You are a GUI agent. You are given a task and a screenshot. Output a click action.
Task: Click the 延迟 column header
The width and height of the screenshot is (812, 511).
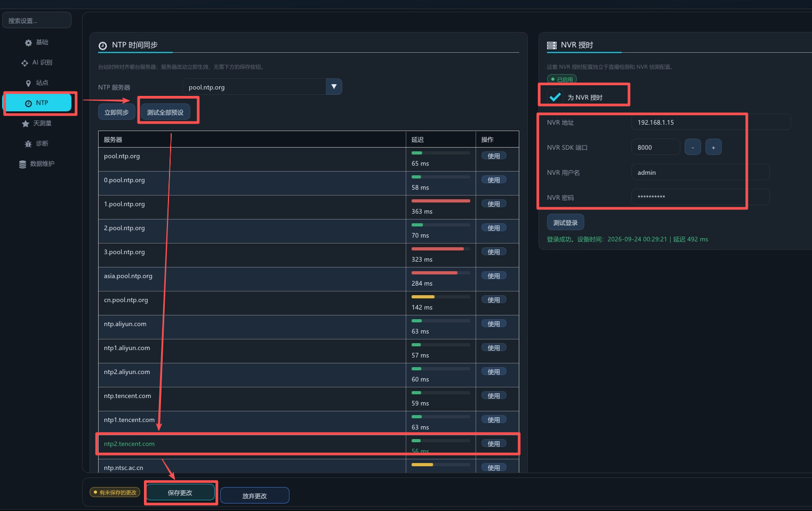click(x=417, y=140)
